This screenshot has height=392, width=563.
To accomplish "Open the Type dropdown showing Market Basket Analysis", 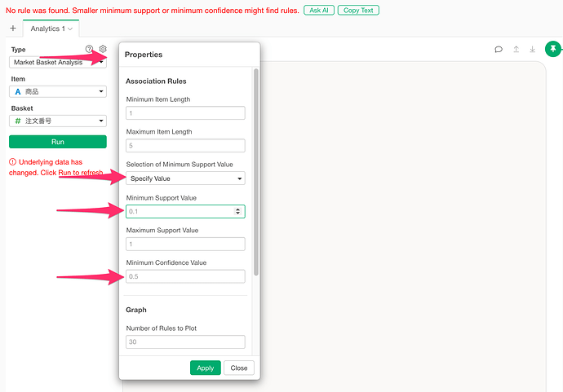I will click(x=58, y=63).
